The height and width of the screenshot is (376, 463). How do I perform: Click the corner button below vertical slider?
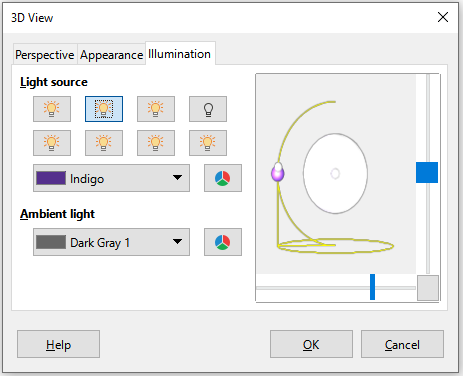tap(428, 288)
